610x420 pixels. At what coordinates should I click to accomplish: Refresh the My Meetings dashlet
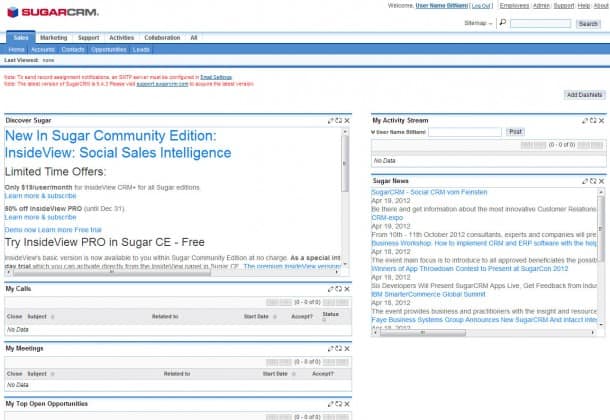pos(339,348)
